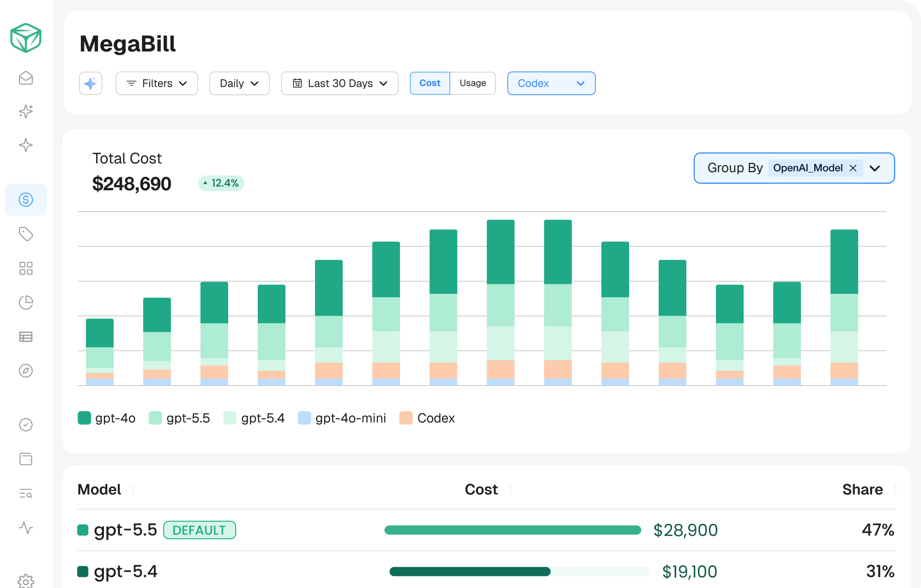Sort by the Model column header
This screenshot has width=921, height=588.
[x=99, y=489]
